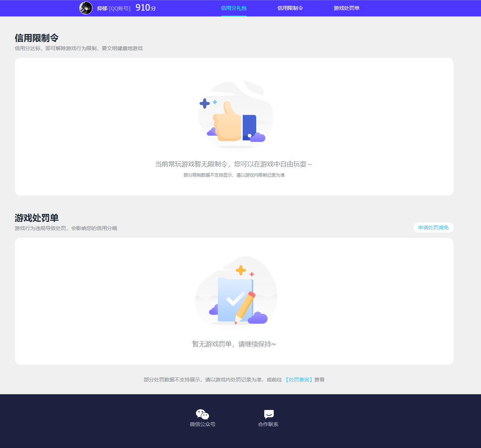Click the 游戏行为违规导致处罚 subtitle text
The width and height of the screenshot is (481, 448).
(x=66, y=228)
